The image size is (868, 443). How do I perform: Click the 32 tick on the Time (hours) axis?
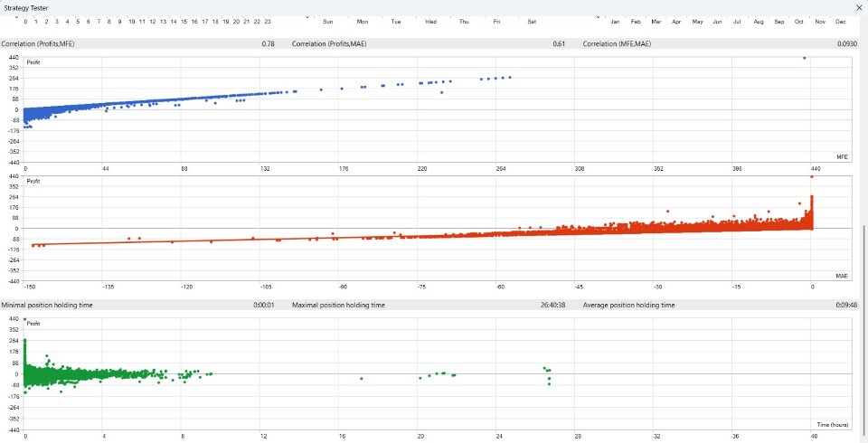click(x=656, y=437)
